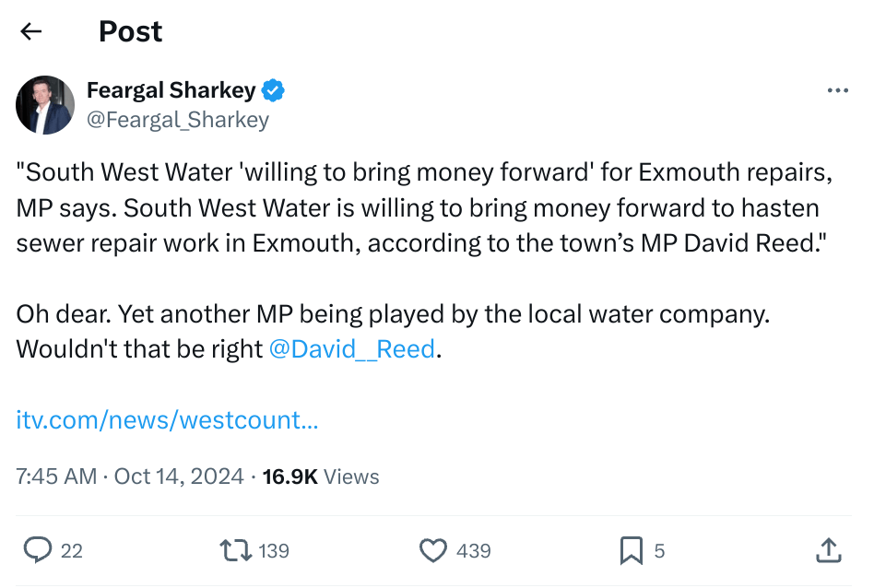Click the reply speech bubble icon
The height and width of the screenshot is (588, 874).
point(37,550)
